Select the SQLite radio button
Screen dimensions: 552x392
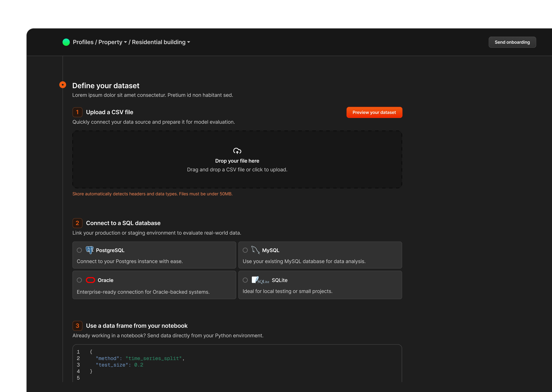pyautogui.click(x=245, y=280)
